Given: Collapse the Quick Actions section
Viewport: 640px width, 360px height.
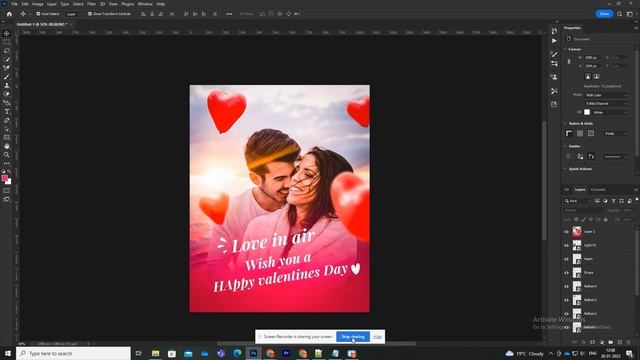Looking at the screenshot, I should click(565, 169).
